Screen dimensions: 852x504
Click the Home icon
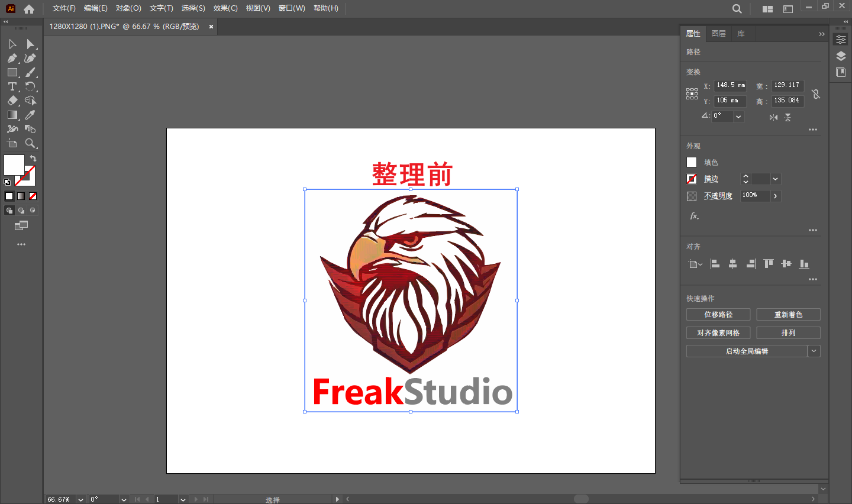tap(29, 9)
